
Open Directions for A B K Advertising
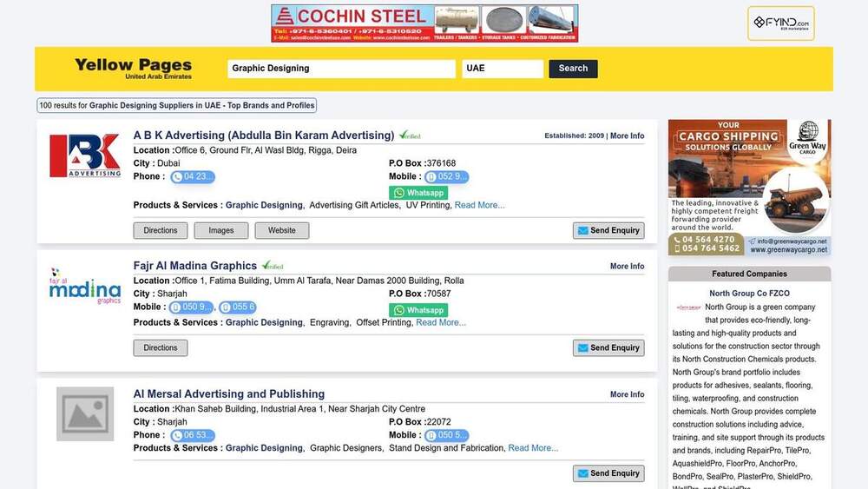161,231
